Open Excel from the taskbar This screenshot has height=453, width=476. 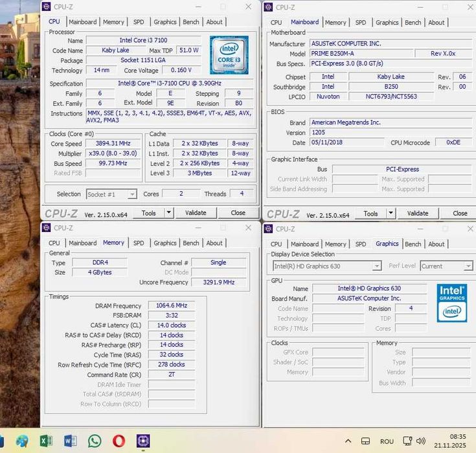46,441
